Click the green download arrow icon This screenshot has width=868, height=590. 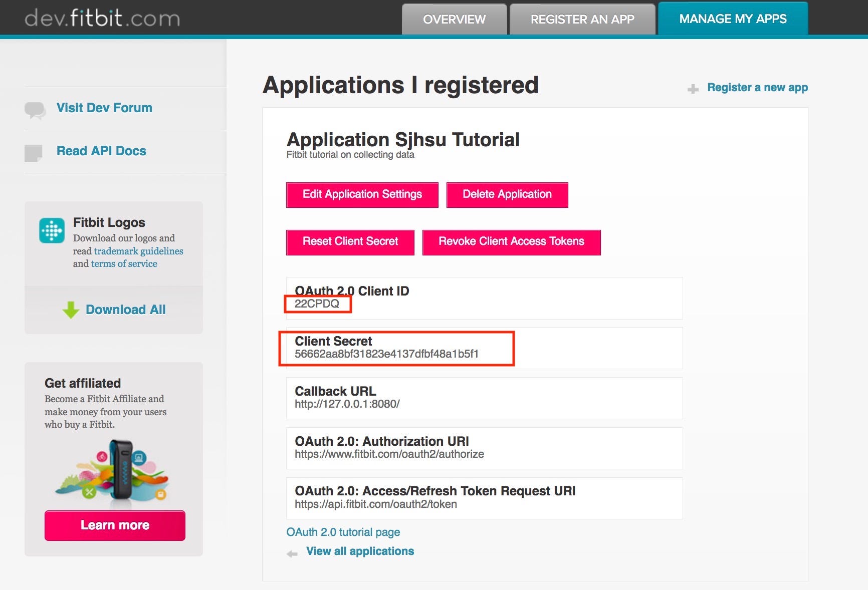pos(71,310)
